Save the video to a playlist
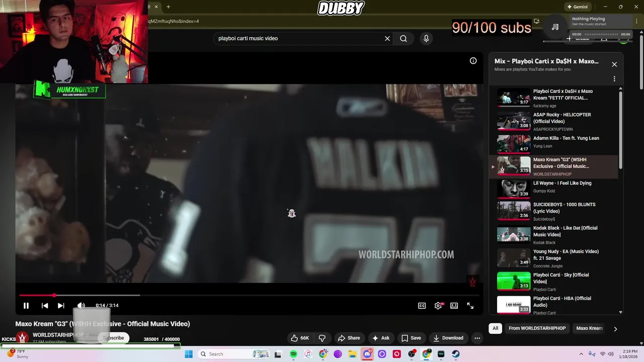Screen dimensions: 644x362 pyautogui.click(x=411, y=338)
